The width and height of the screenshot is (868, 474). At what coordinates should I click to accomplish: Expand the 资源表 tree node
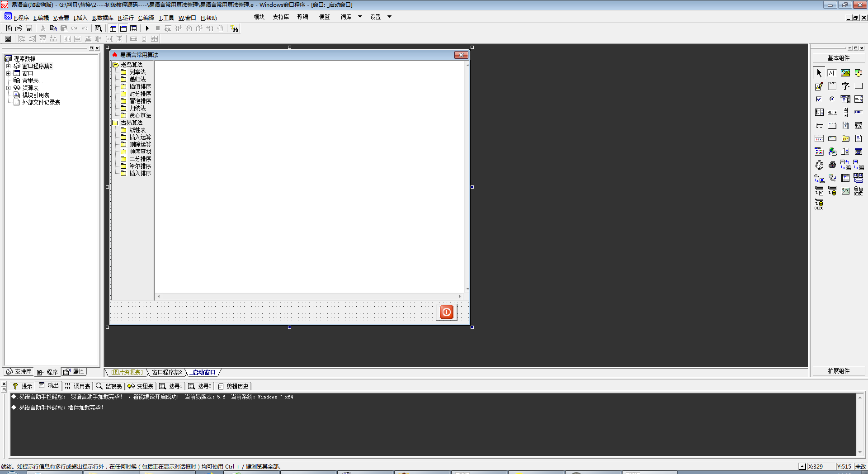(x=8, y=88)
